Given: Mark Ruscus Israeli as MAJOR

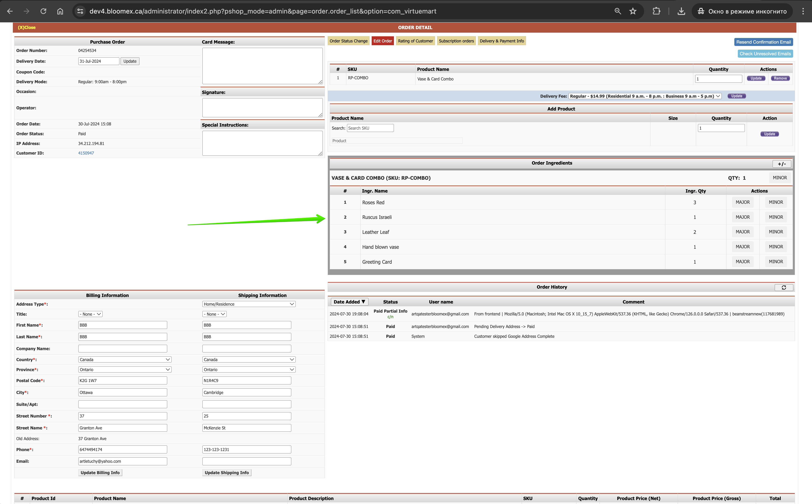Looking at the screenshot, I should click(743, 217).
